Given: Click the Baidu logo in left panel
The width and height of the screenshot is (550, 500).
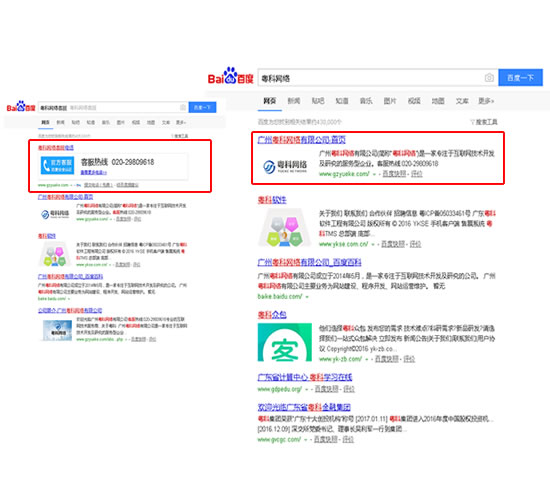Looking at the screenshot, I should (x=21, y=106).
